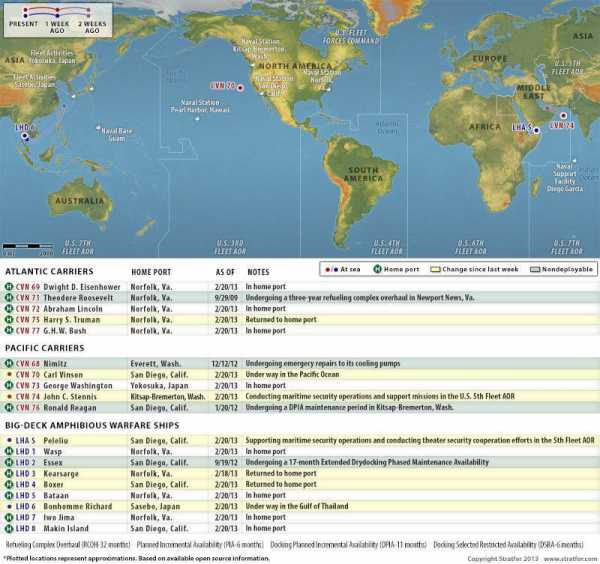This screenshot has height=564, width=600.
Task: Click the home port icon beside CVN 69
Action: click(9, 284)
